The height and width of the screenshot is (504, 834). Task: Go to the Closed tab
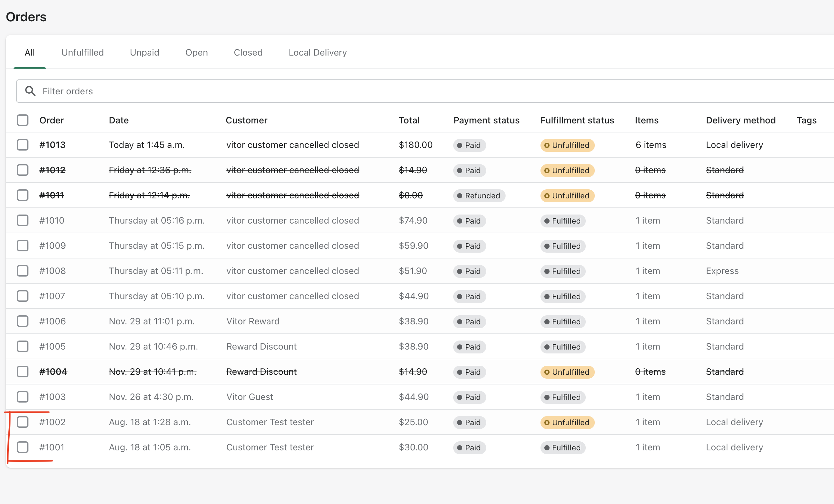[248, 52]
